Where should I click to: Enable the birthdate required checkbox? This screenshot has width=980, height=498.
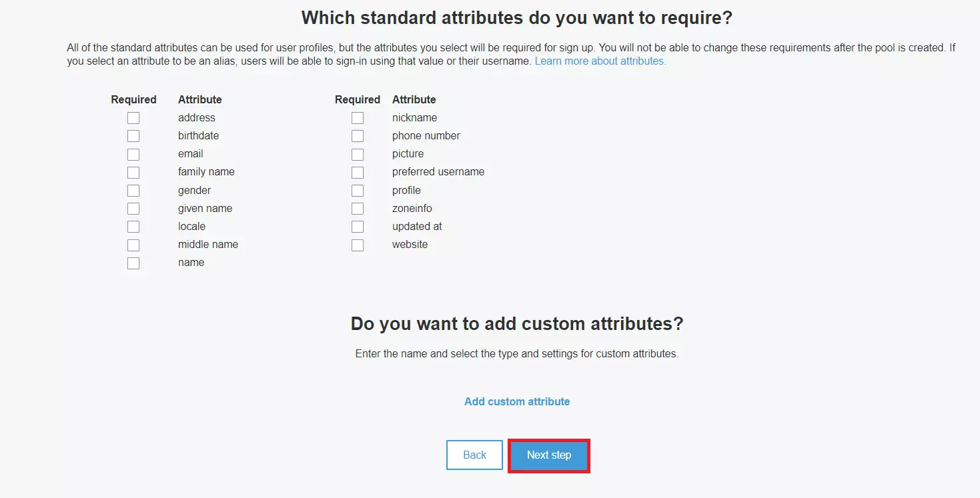[x=133, y=135]
